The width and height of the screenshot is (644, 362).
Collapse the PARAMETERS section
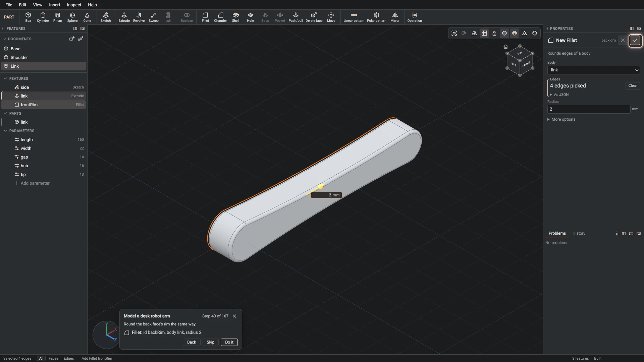tap(5, 131)
